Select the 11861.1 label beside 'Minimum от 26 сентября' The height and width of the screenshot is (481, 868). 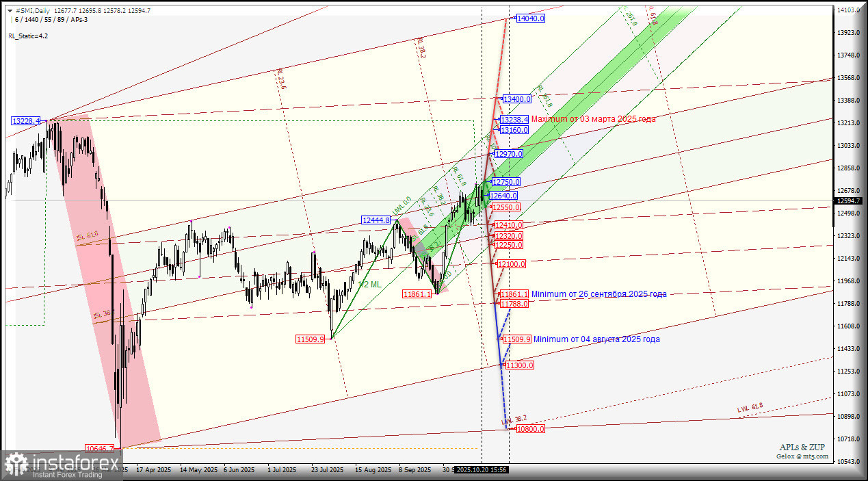click(x=514, y=294)
